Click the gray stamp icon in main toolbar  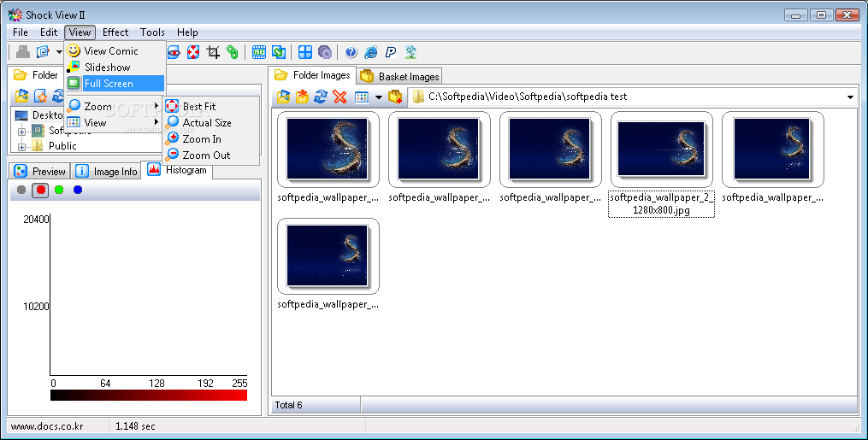(x=23, y=52)
